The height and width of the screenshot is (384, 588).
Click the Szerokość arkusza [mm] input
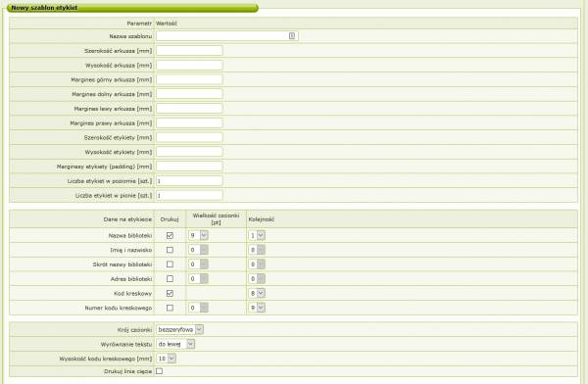click(x=189, y=50)
